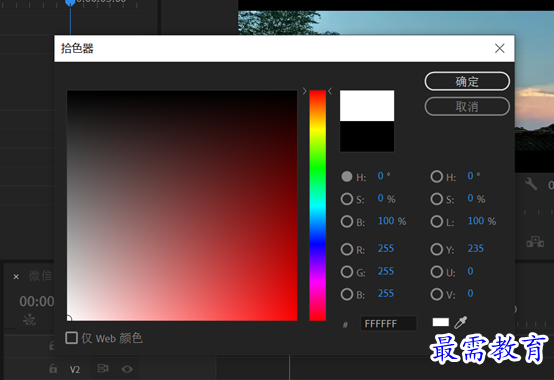Click the R value 255
This screenshot has height=380, width=554.
click(385, 249)
